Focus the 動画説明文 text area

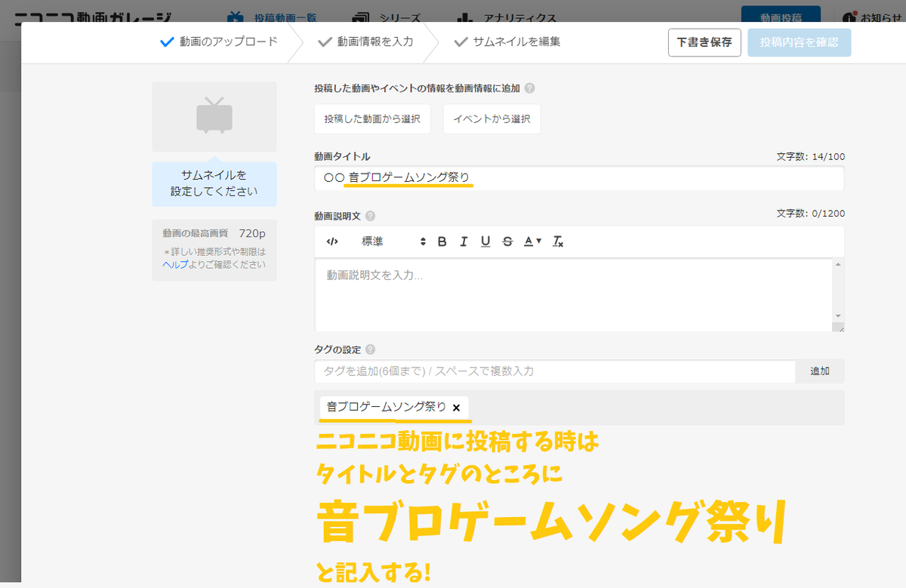point(574,294)
